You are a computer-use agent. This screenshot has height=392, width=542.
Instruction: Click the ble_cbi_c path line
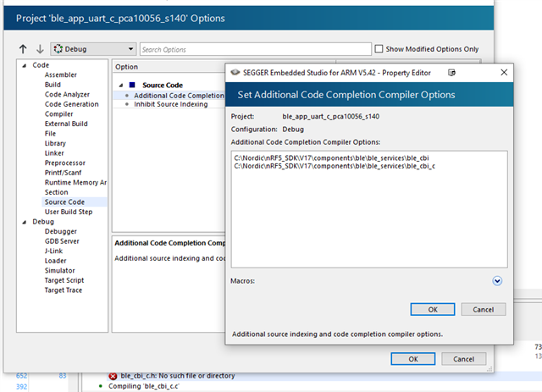click(x=335, y=166)
